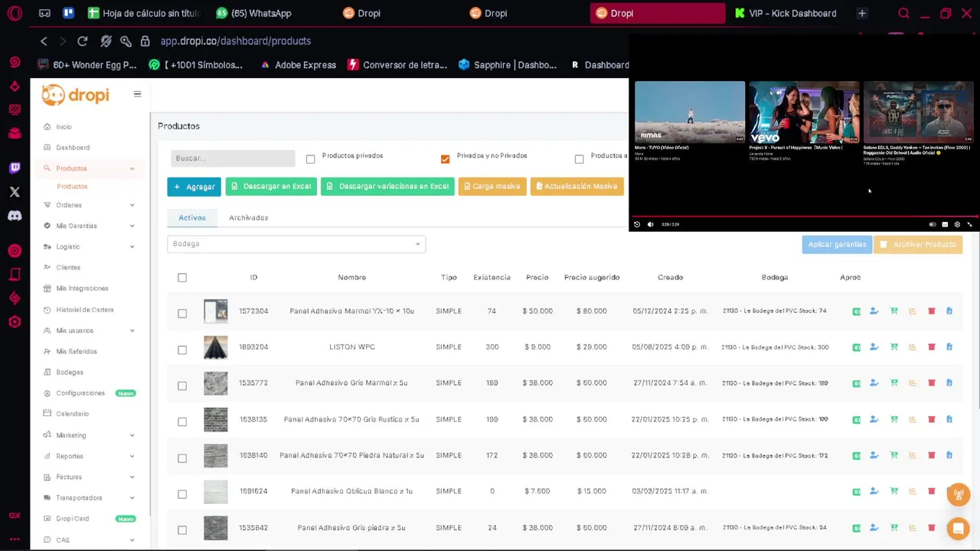
Task: Click green square icon for Marmol YX-10 row
Action: tap(856, 311)
